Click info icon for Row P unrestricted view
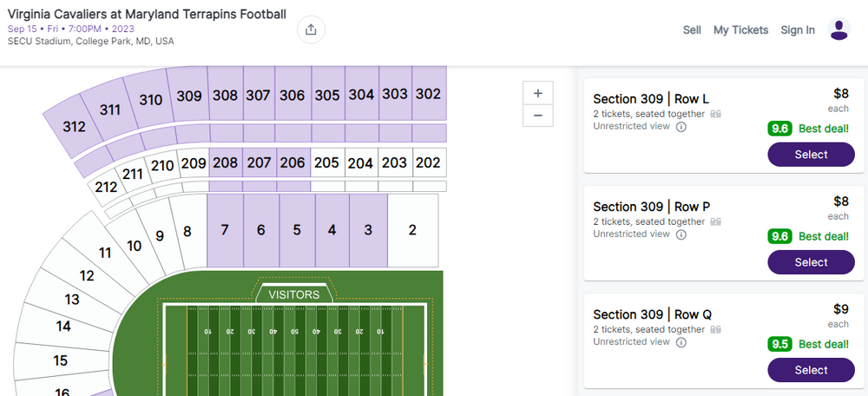This screenshot has height=396, width=868. (681, 234)
